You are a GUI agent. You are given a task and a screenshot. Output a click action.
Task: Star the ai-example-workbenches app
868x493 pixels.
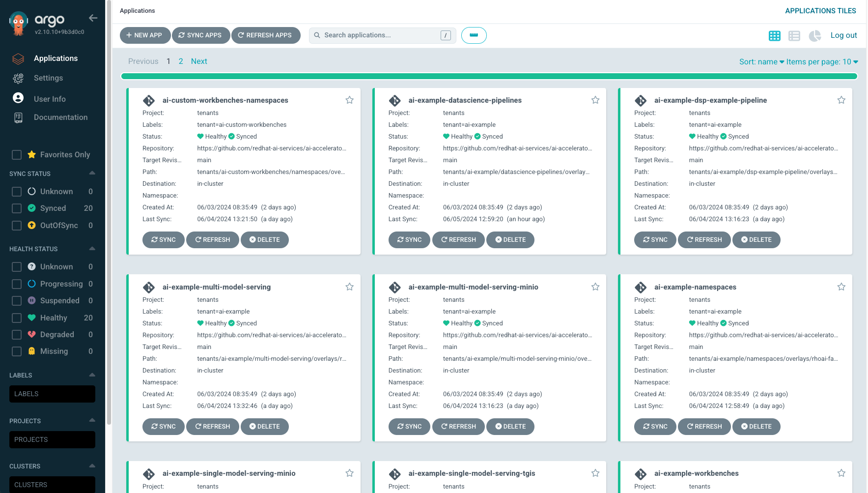click(841, 473)
